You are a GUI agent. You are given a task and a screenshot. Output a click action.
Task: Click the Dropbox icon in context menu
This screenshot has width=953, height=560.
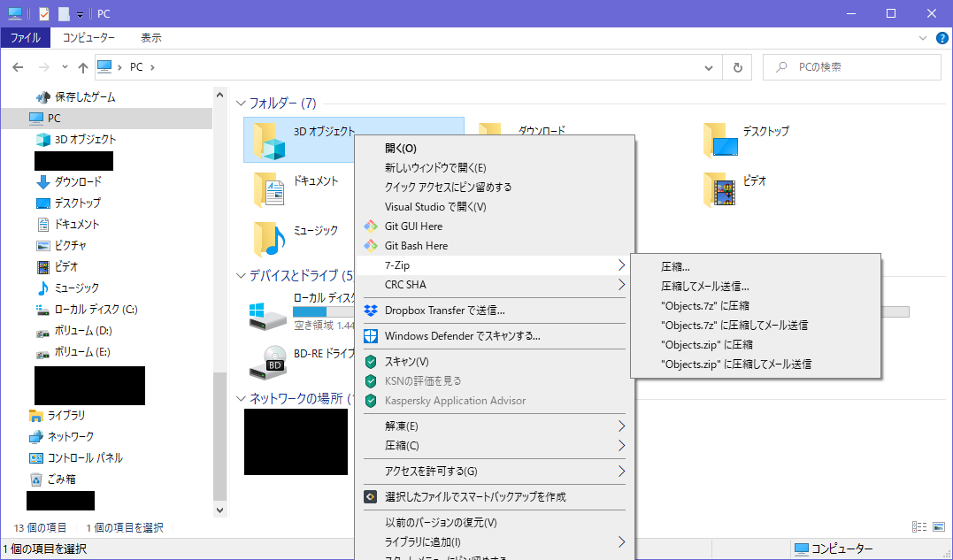[371, 311]
